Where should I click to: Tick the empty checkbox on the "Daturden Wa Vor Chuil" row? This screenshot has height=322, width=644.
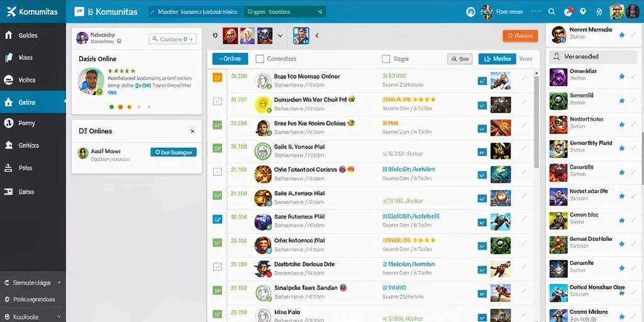(217, 101)
